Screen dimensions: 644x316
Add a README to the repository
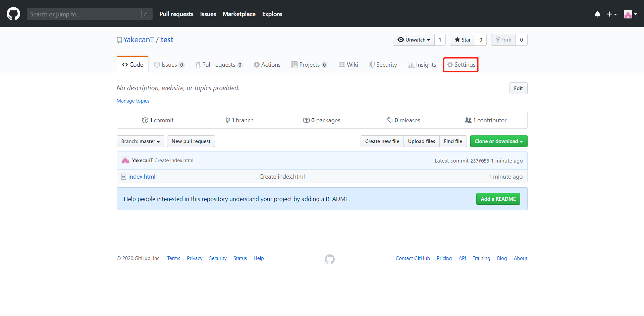[x=498, y=199]
